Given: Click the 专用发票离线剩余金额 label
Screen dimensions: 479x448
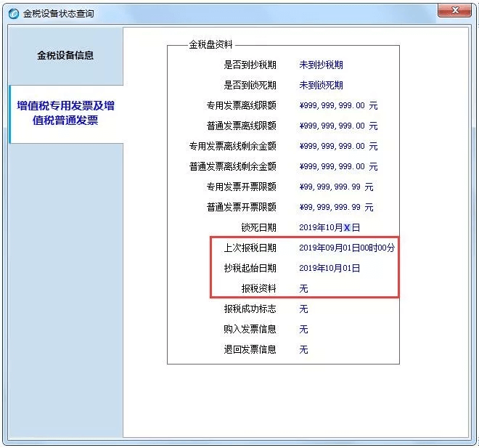Looking at the screenshot, I should pyautogui.click(x=232, y=146).
